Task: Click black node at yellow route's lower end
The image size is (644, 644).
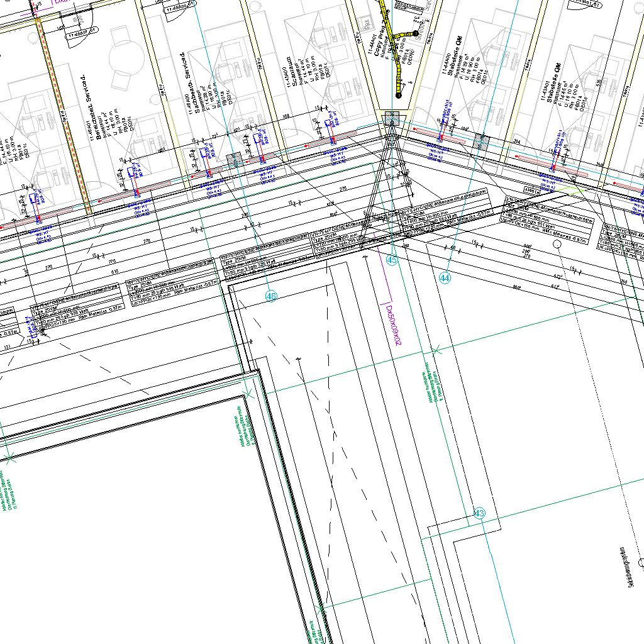Action: [399, 96]
